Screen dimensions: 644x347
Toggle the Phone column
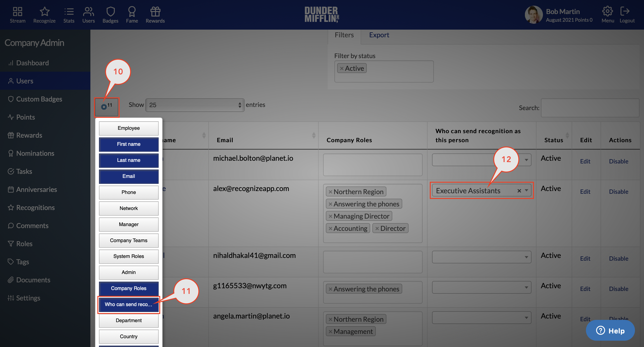(129, 192)
